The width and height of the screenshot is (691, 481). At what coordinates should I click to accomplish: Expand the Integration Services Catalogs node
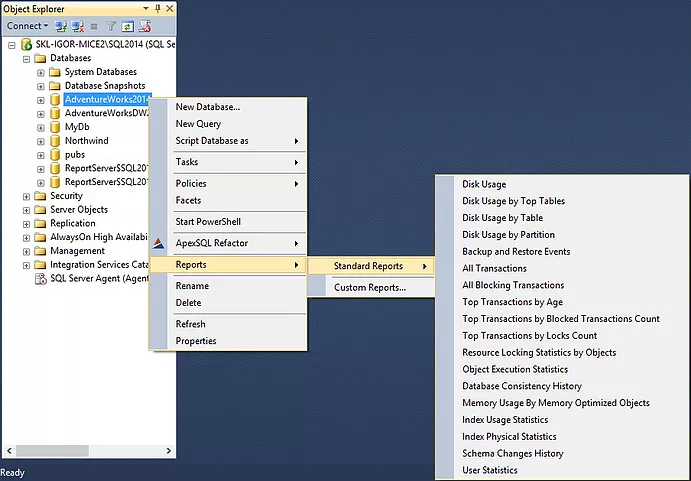click(x=26, y=265)
